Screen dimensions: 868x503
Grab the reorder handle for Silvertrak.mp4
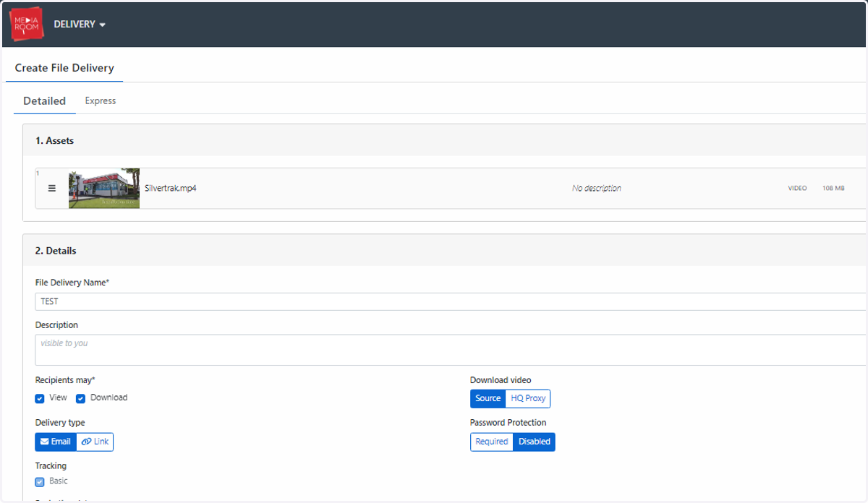[x=52, y=188]
